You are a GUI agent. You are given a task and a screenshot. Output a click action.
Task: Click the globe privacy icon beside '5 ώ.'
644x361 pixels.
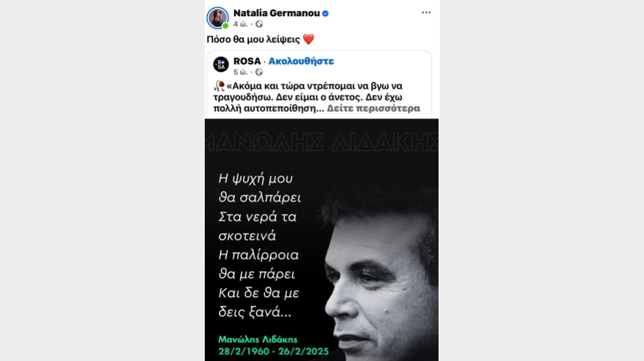tap(259, 72)
